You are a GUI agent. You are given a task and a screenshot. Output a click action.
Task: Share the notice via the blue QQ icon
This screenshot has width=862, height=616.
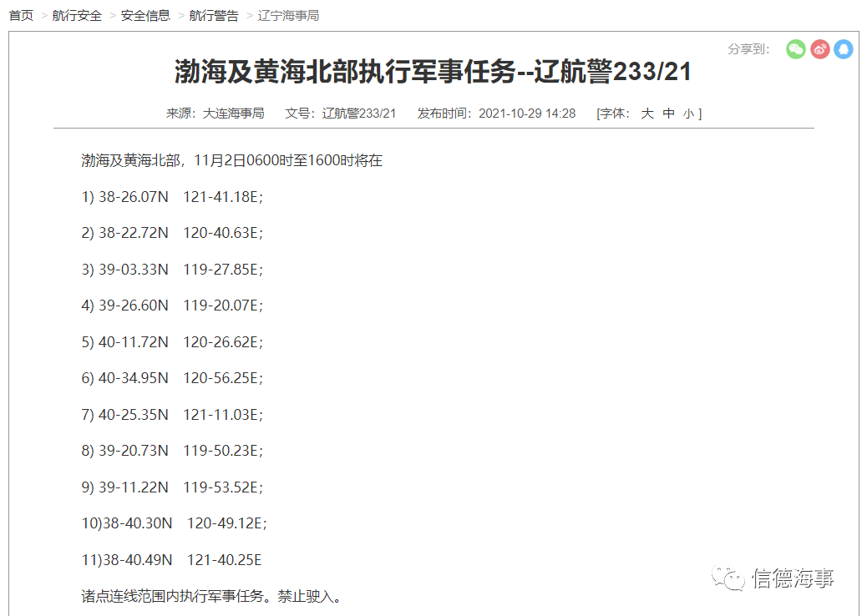(844, 49)
